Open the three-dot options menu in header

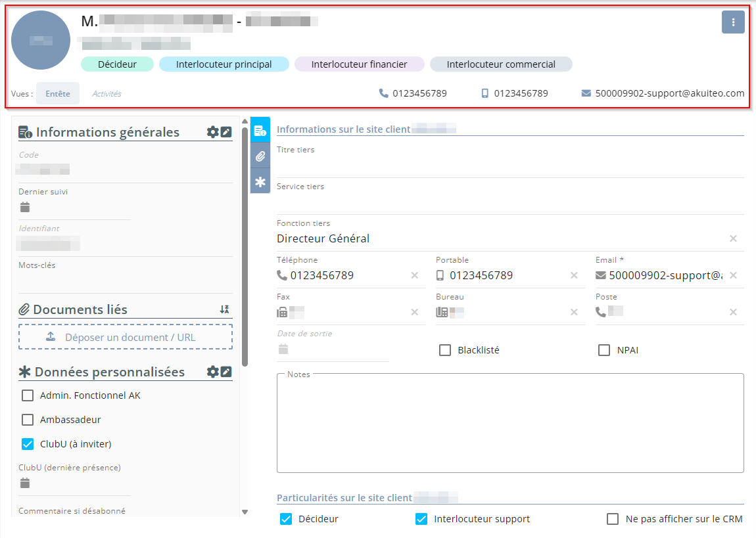pyautogui.click(x=733, y=22)
